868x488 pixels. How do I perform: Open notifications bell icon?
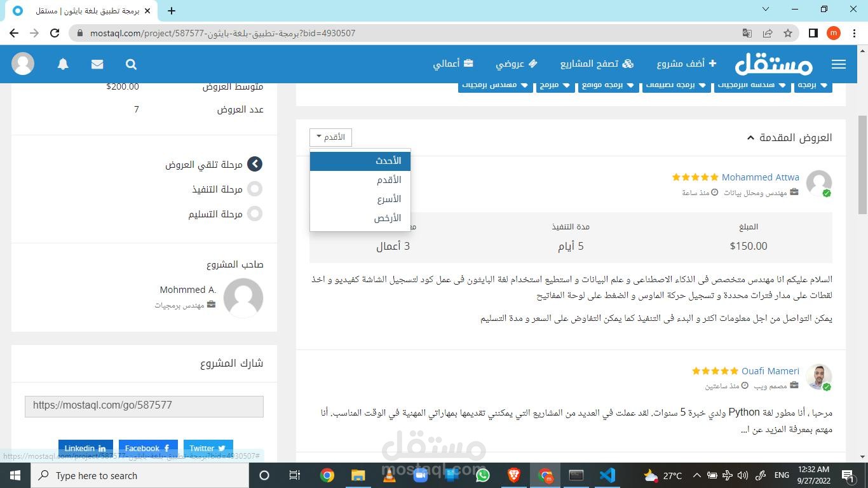coord(63,64)
